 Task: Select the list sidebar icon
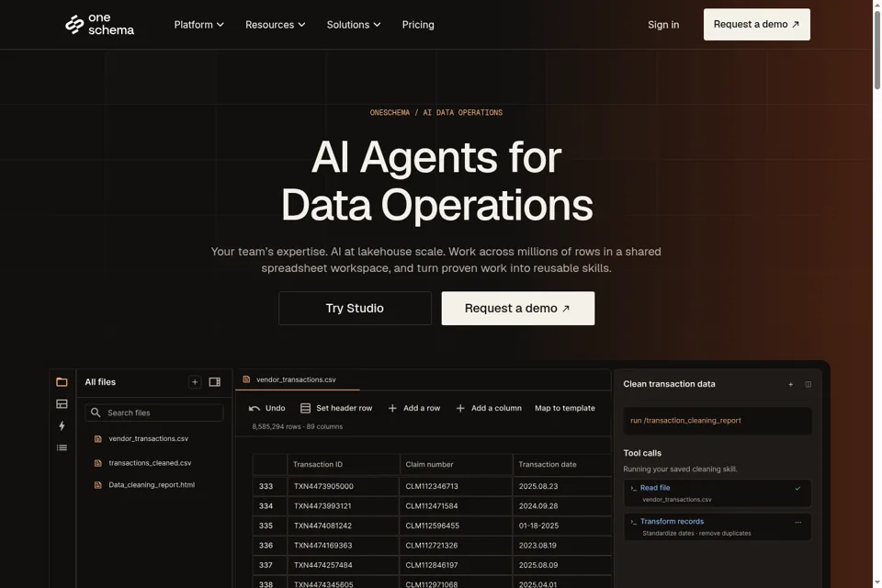click(62, 448)
